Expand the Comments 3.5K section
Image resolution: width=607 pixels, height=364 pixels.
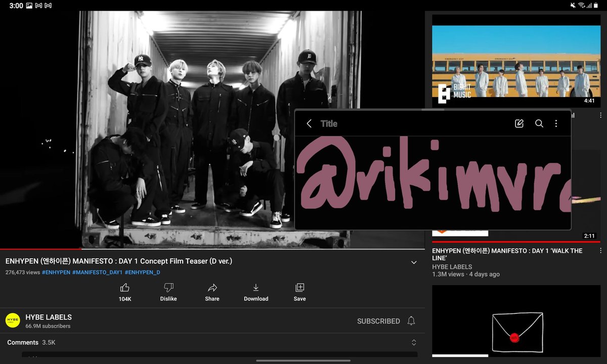[x=212, y=342]
